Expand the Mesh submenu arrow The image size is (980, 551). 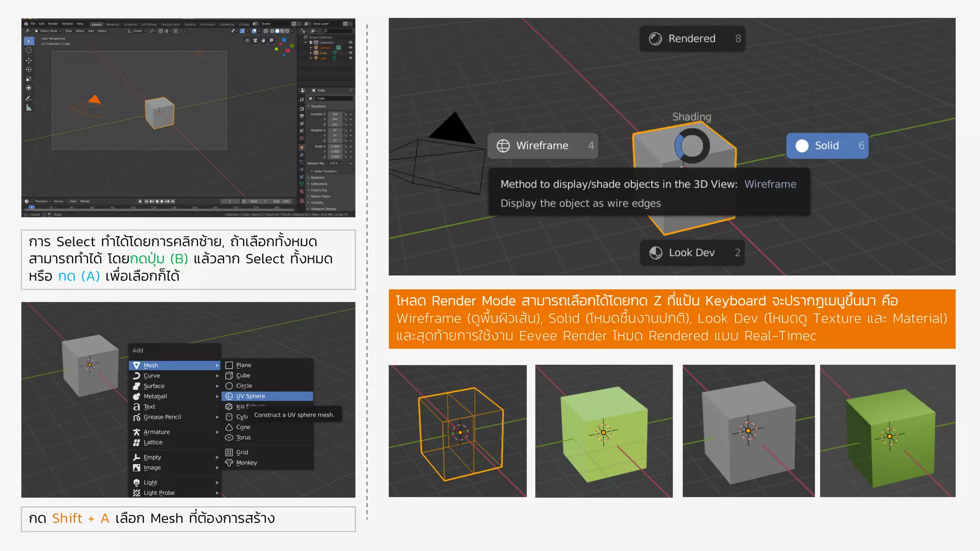[217, 365]
